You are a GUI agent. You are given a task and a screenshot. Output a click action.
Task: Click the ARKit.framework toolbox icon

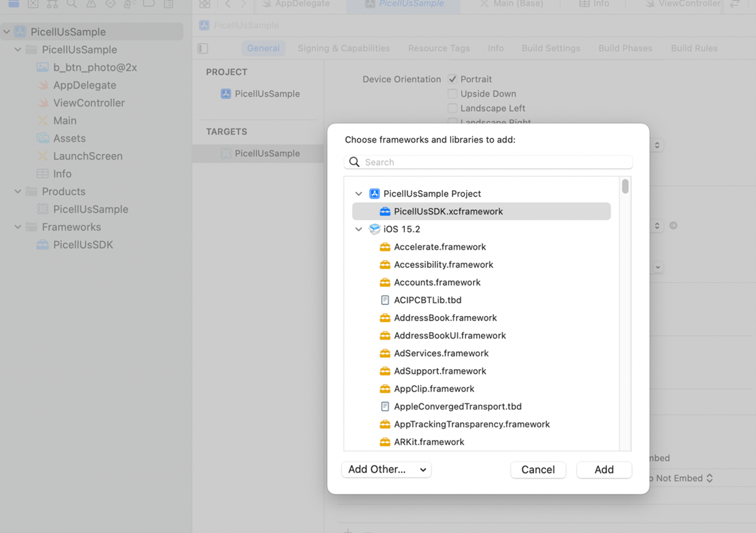(385, 442)
